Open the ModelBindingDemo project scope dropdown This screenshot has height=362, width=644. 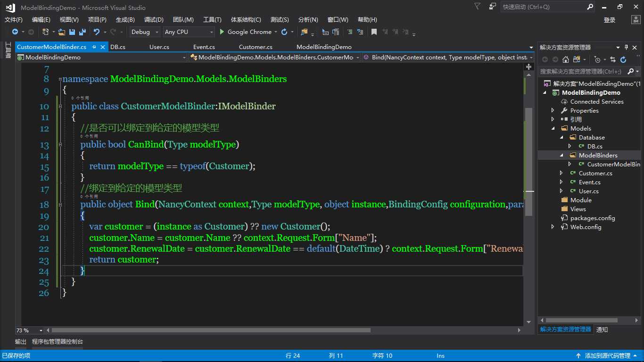101,58
